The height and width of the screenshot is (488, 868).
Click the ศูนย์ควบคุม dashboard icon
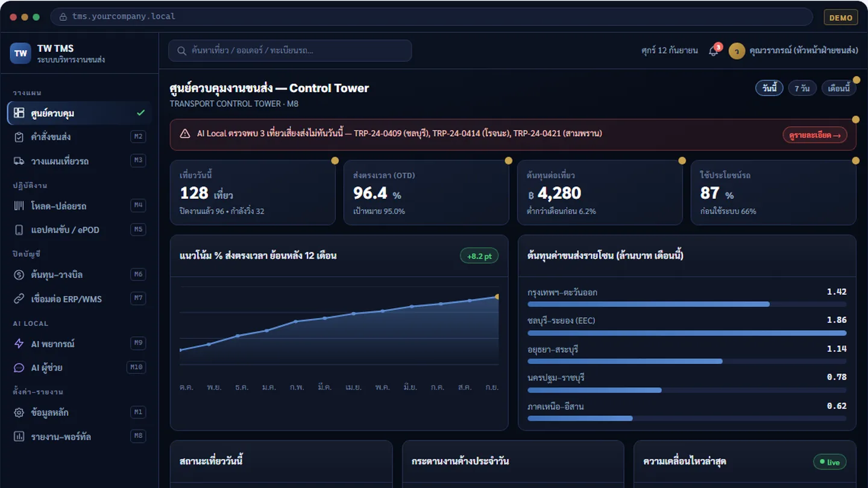[x=19, y=113]
